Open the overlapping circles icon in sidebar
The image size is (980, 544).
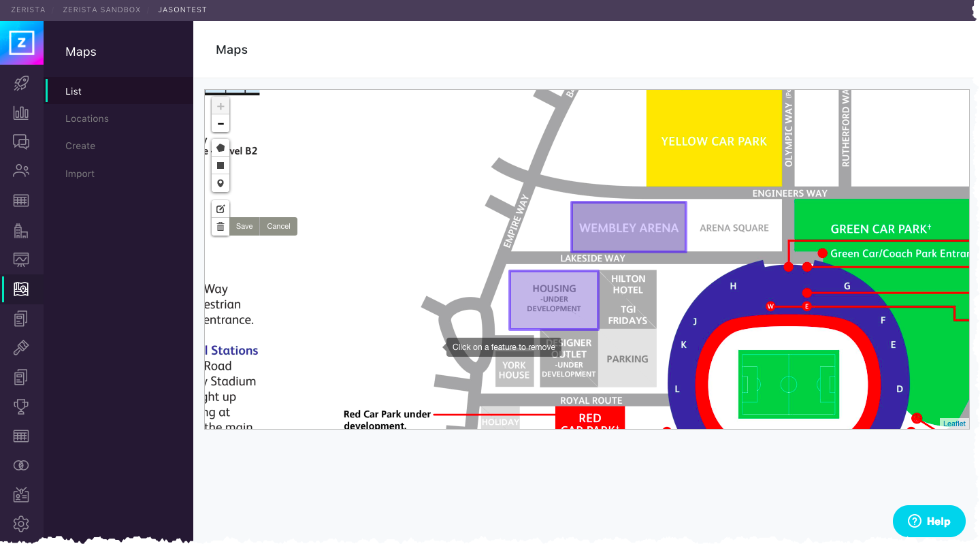tap(21, 466)
